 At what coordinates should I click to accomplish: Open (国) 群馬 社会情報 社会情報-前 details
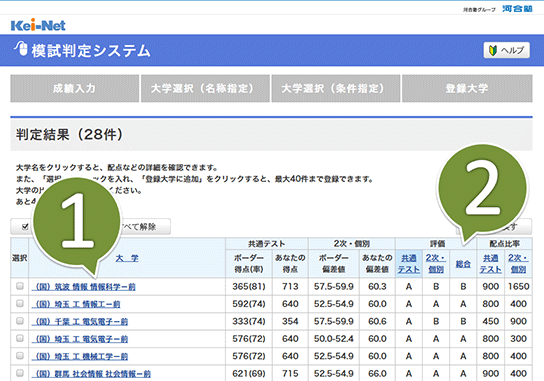click(91, 374)
